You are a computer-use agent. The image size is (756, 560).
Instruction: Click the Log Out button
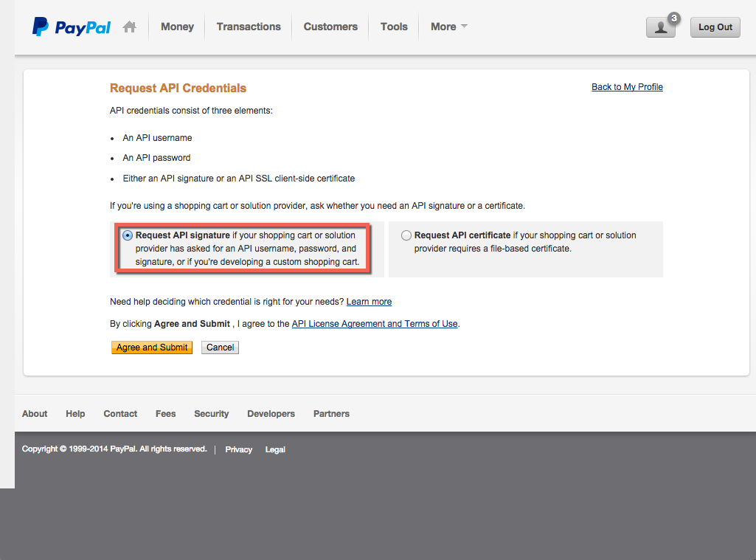click(x=715, y=27)
